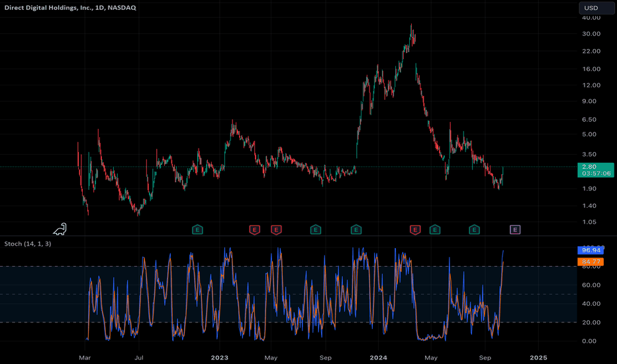Screen dimensions: 617x364
Task: Open first red earnings marker after 2023
Action: pos(255,230)
